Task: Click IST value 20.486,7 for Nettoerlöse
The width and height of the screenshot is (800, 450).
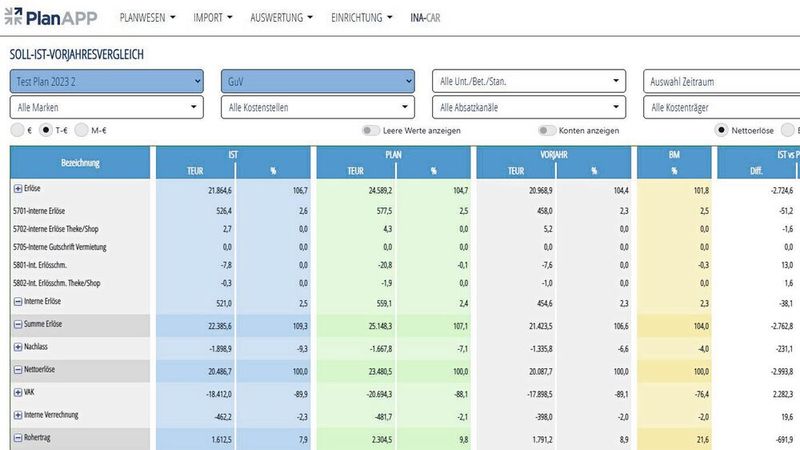Action: pyautogui.click(x=219, y=371)
